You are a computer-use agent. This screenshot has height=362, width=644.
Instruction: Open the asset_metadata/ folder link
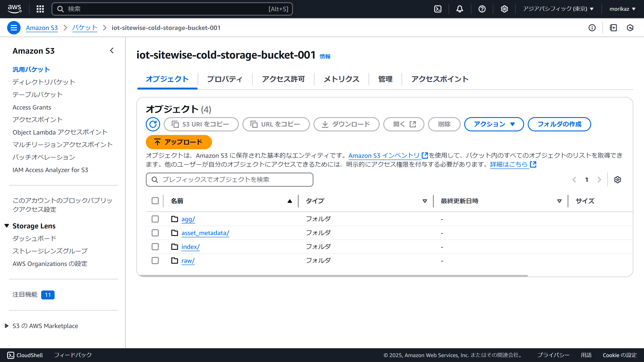tap(205, 233)
